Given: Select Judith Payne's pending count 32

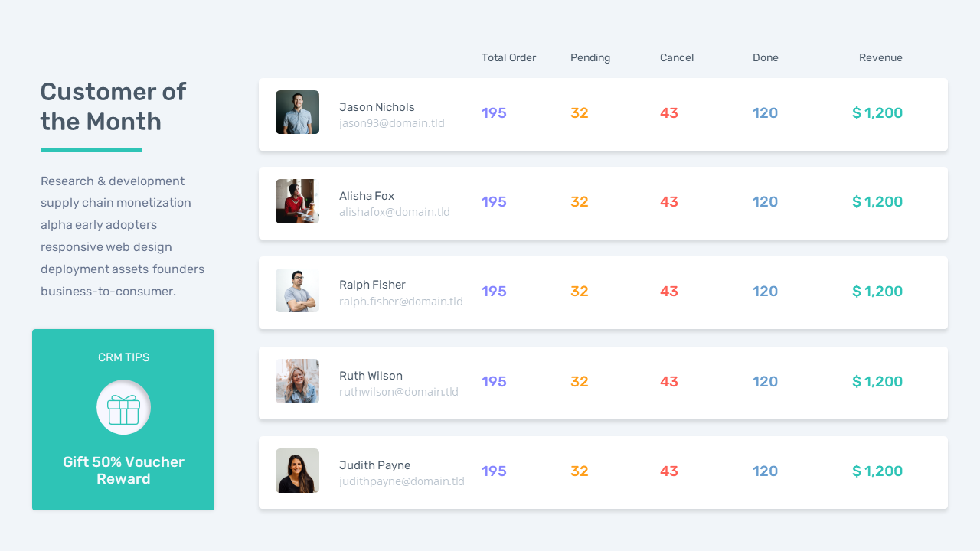Looking at the screenshot, I should pos(580,471).
